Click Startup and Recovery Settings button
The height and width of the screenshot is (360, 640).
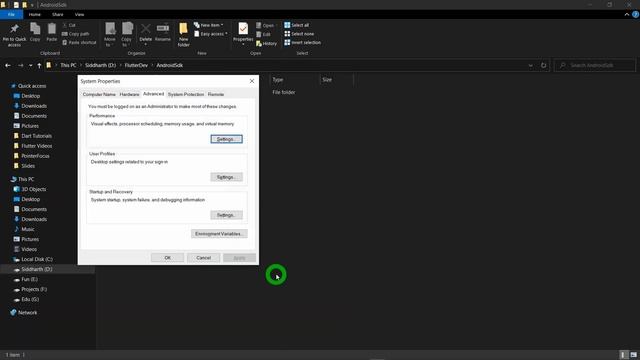pos(227,215)
